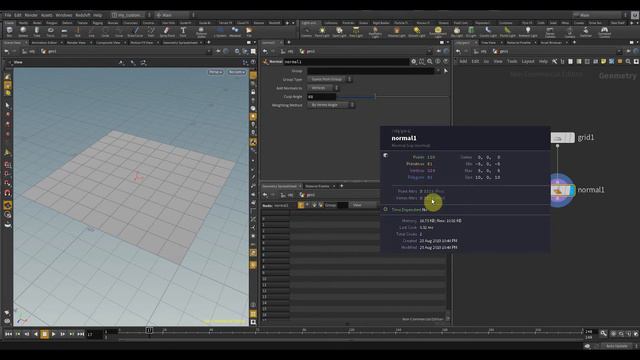This screenshot has height=360, width=640.
Task: Select the Font shelf tool
Action: point(183,32)
